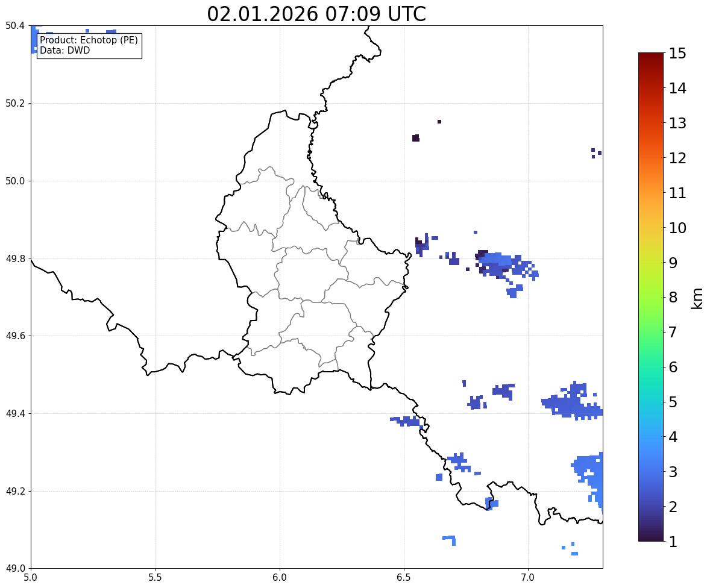Click the longitude axis label 6.5
Image resolution: width=710 pixels, height=588 pixels.
(404, 578)
